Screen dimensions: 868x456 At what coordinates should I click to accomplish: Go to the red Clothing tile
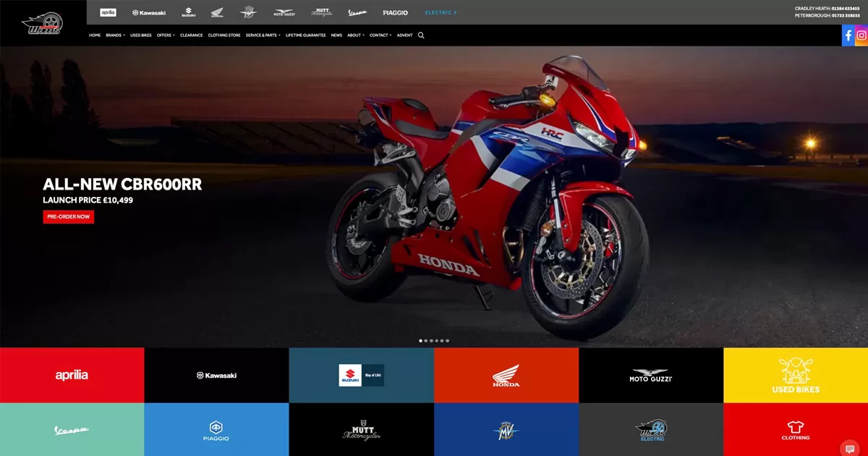pyautogui.click(x=796, y=430)
